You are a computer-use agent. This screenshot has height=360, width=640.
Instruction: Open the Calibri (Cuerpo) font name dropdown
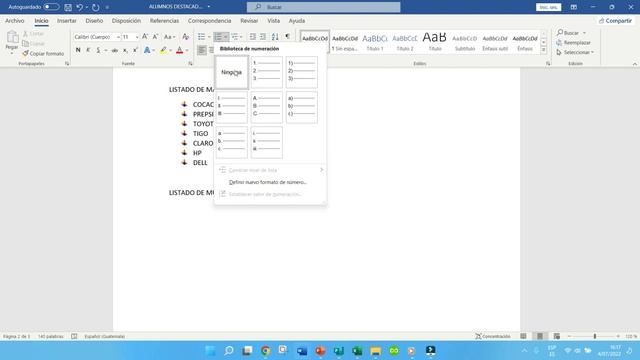(118, 37)
